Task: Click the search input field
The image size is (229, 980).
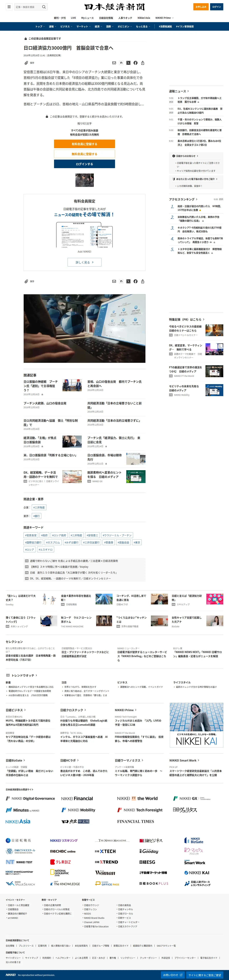Action: pyautogui.click(x=27, y=7)
